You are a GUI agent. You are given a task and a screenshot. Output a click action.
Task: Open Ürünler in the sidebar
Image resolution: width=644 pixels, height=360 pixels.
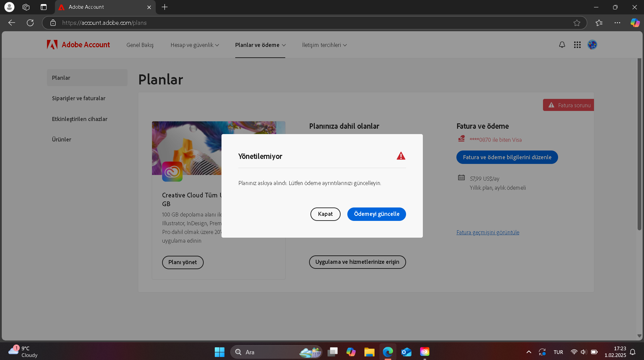click(x=61, y=139)
